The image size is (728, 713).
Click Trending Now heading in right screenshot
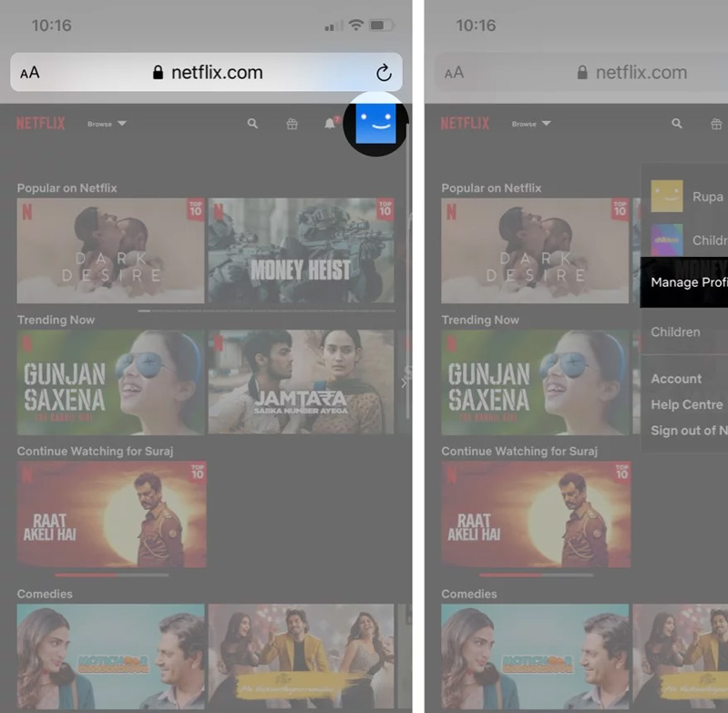tap(480, 320)
